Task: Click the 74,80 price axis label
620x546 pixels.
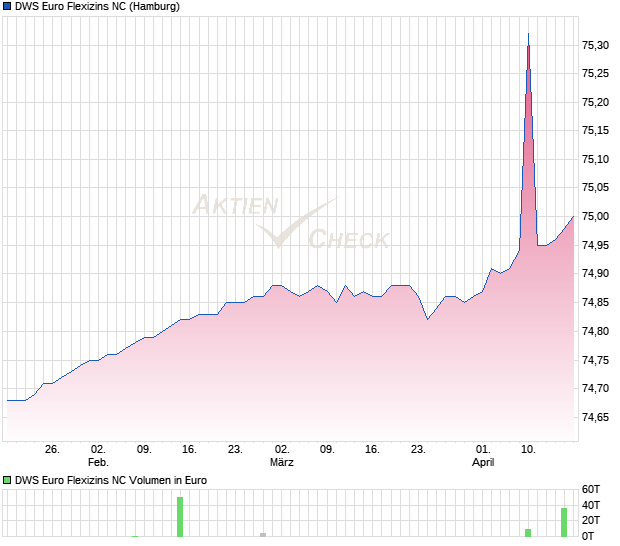Action: (595, 331)
